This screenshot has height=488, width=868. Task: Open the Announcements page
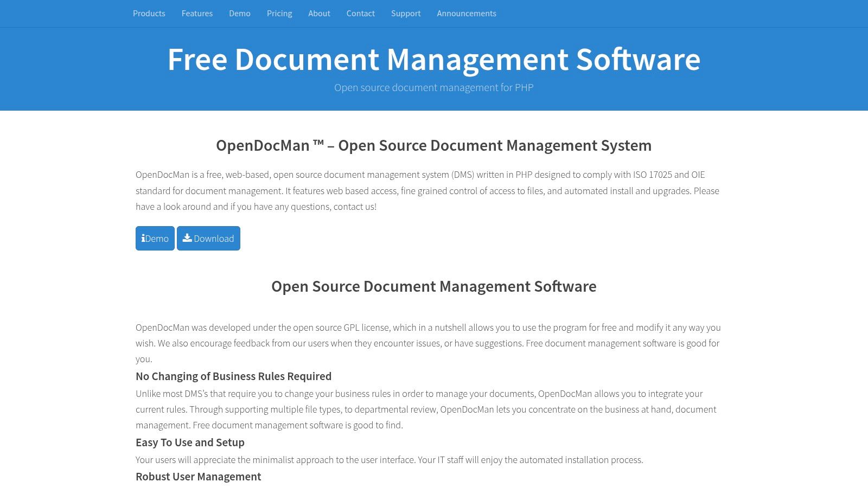(x=466, y=14)
